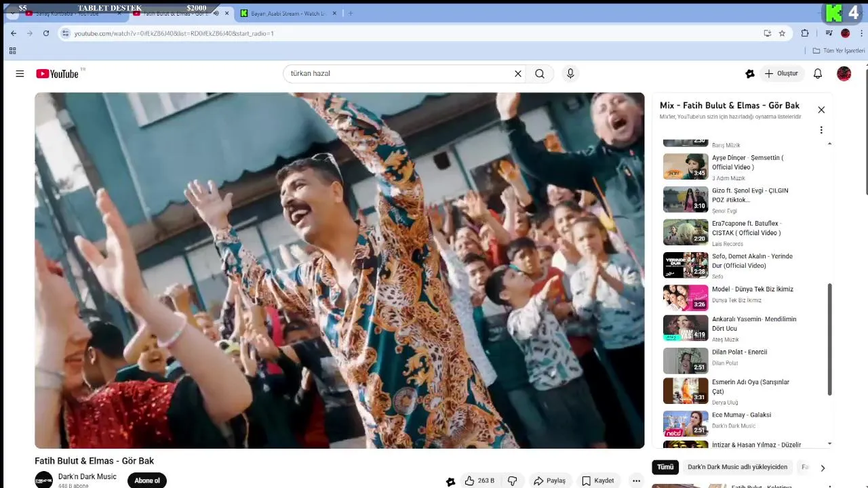This screenshot has width=868, height=488.
Task: Mute the playing tab's audio icon
Action: tap(216, 14)
